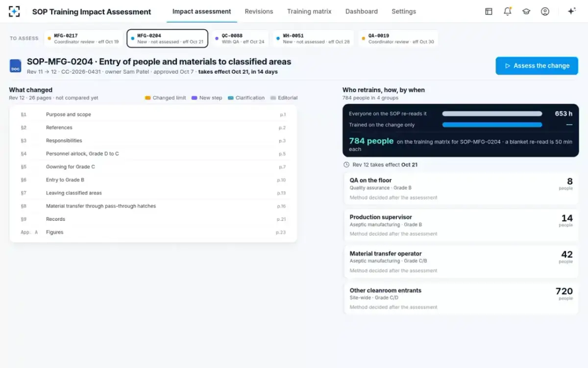Open section §1 Purpose and scope
Image resolution: width=588 pixels, height=368 pixels.
153,114
